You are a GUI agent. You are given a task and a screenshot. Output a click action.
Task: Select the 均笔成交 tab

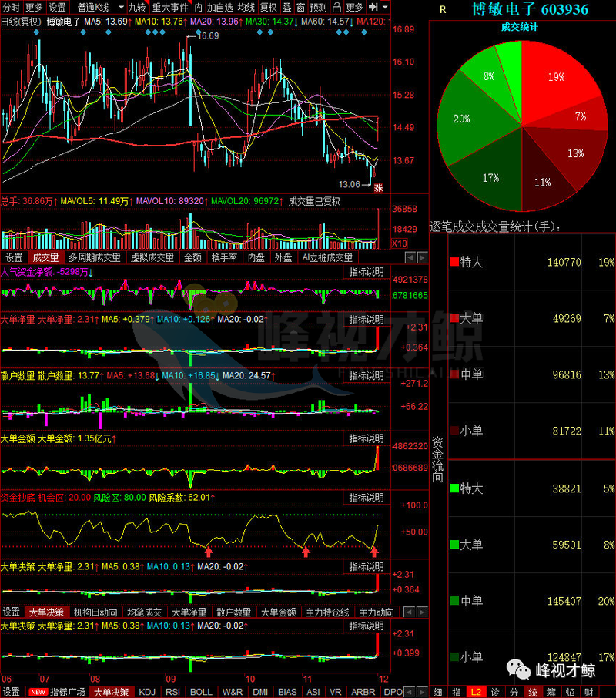coord(144,612)
